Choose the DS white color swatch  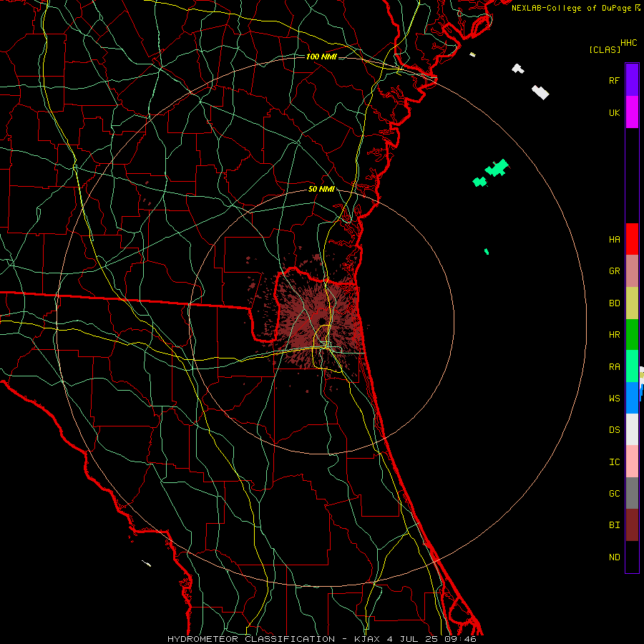[x=632, y=429]
